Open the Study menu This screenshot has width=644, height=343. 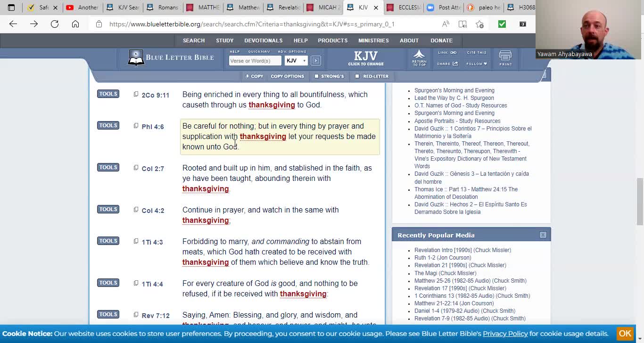pos(225,41)
